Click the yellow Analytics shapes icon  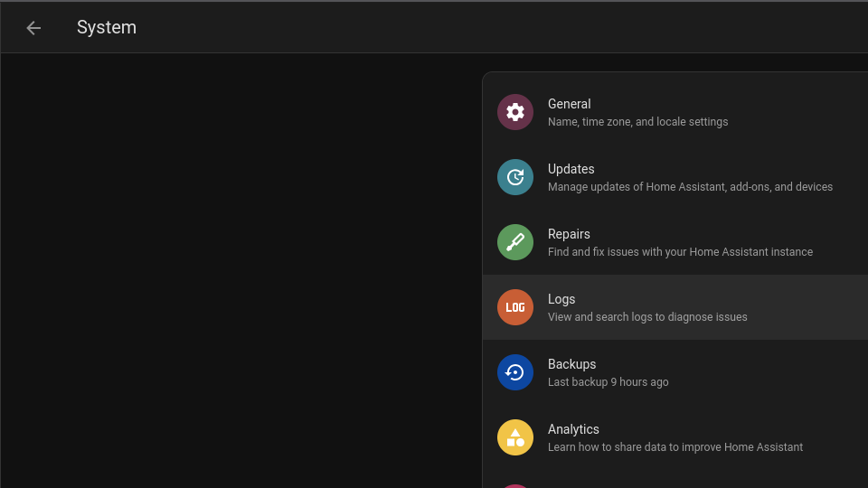[x=515, y=437]
